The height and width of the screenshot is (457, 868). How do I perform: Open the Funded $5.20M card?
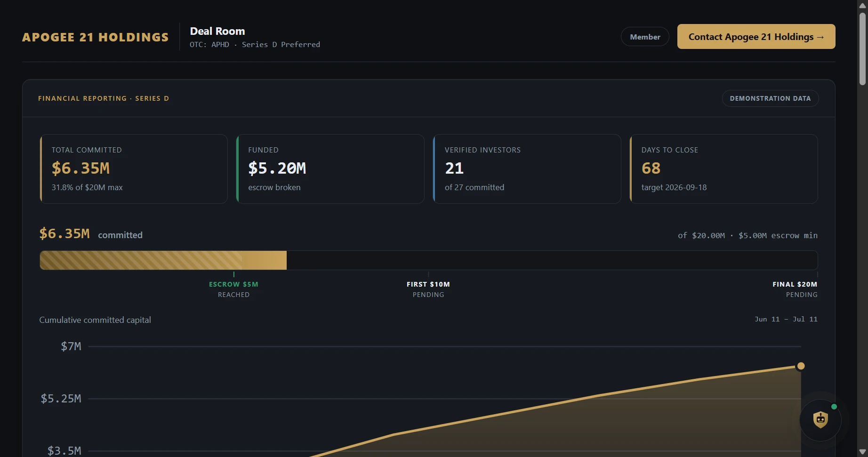(330, 169)
